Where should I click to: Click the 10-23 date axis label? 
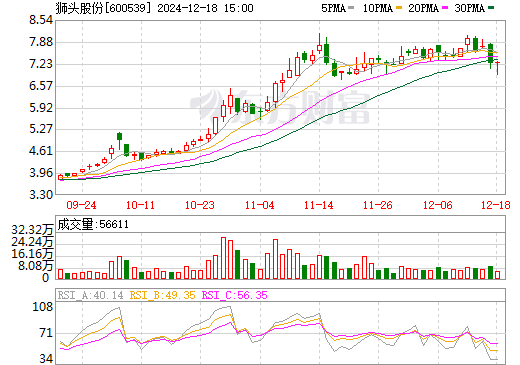coord(200,205)
